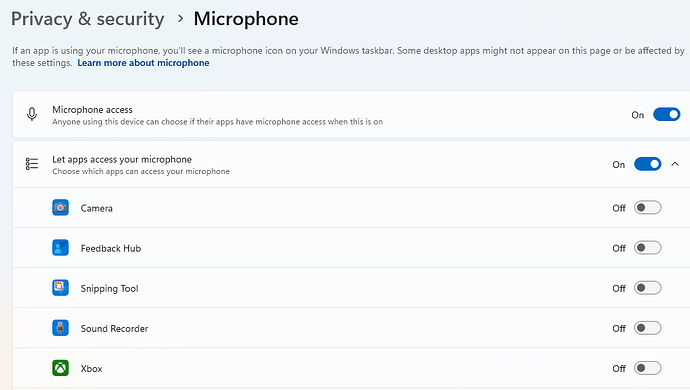Image resolution: width=690 pixels, height=390 pixels.
Task: Click the Camera app icon
Action: (x=60, y=207)
